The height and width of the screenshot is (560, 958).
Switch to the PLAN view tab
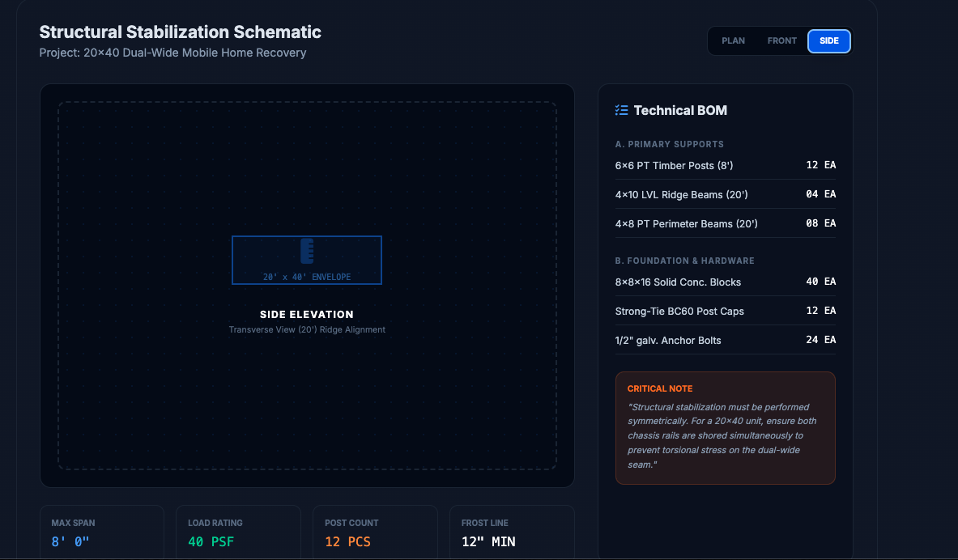pos(733,40)
